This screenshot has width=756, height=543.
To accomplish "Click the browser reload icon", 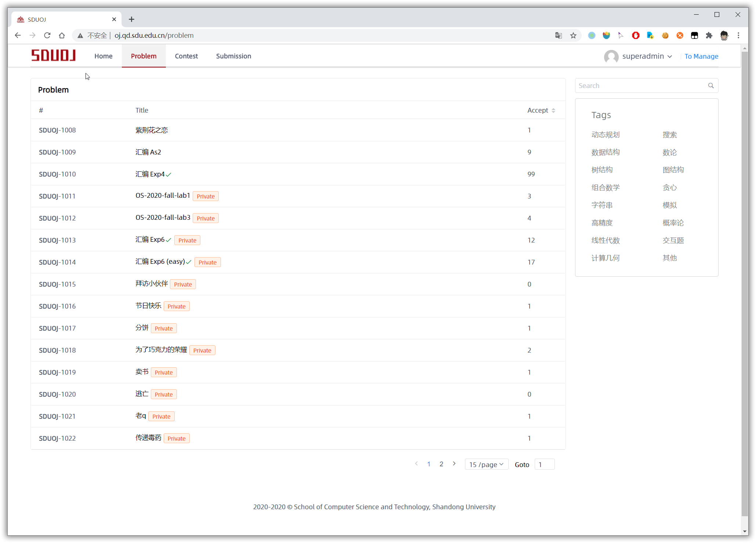I will click(x=47, y=36).
